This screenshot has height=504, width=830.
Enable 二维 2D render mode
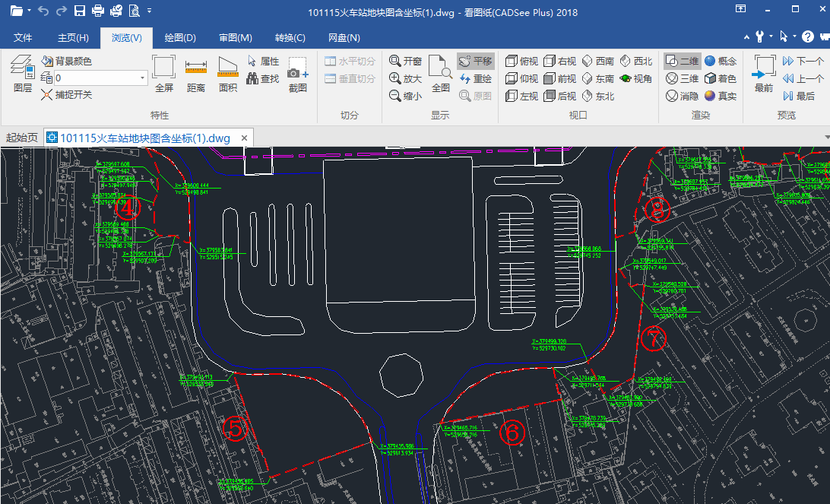pyautogui.click(x=683, y=61)
